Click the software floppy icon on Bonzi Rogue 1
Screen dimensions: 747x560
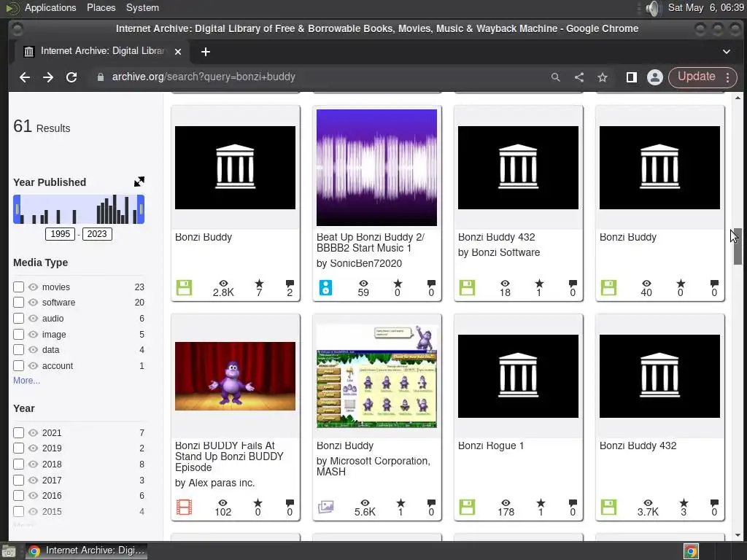click(x=467, y=507)
